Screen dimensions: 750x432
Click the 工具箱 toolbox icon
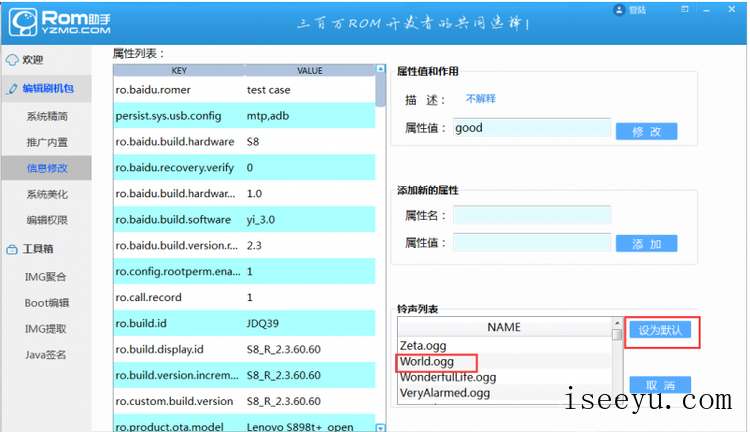(x=12, y=249)
